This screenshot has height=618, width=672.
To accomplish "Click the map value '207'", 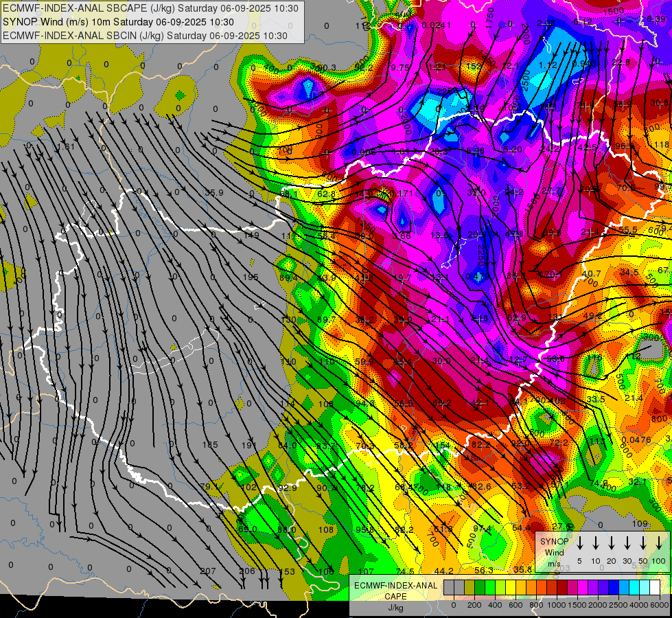I will [208, 571].
